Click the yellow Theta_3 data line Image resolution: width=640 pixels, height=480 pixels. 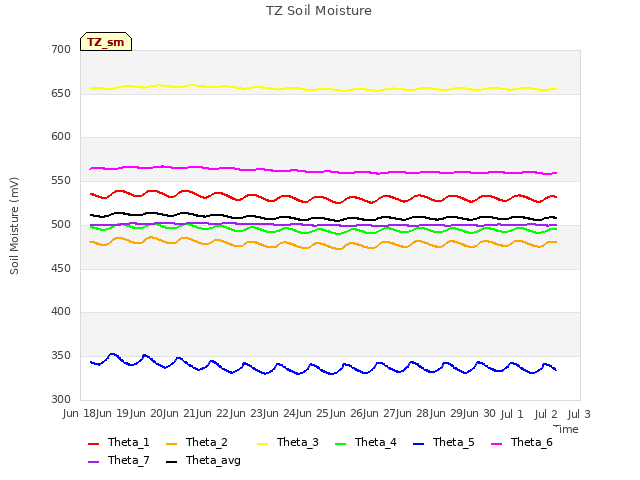(x=322, y=89)
